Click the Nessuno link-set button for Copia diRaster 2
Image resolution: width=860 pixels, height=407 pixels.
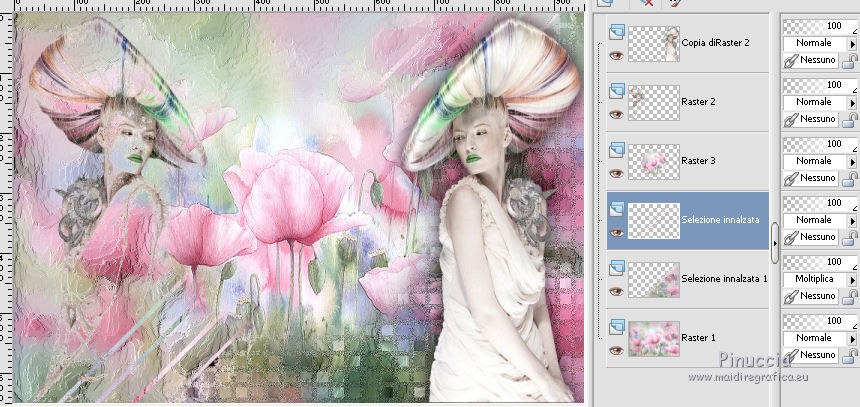click(x=811, y=60)
